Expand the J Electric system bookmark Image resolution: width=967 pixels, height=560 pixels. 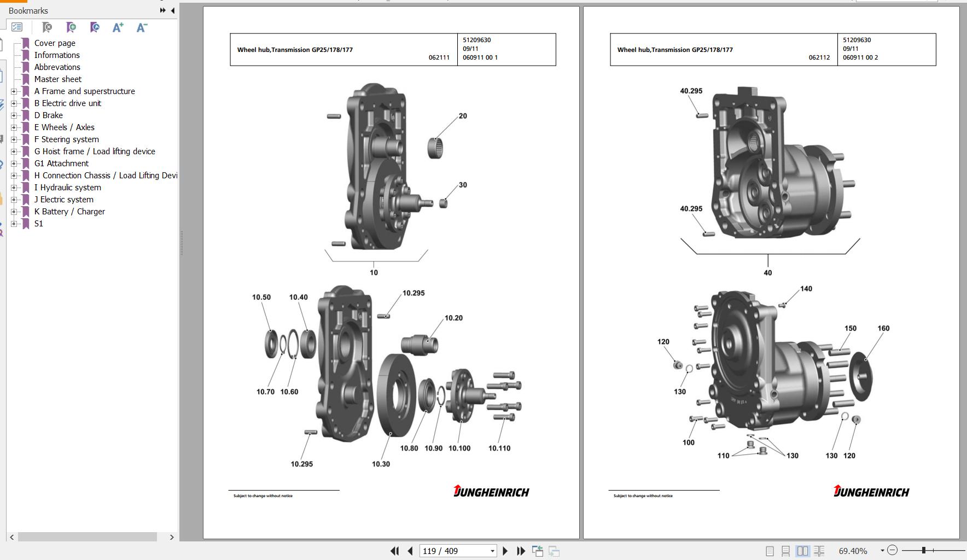click(x=14, y=200)
